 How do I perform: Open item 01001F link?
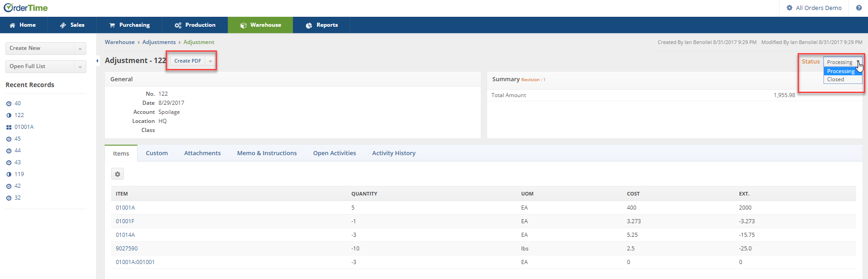125,221
